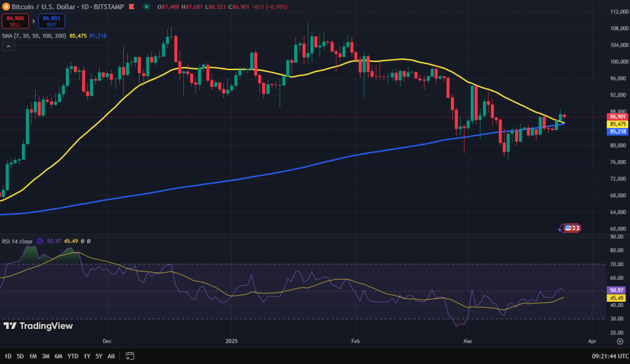Click the RSI 14 close legend label
The width and height of the screenshot is (630, 364).
click(17, 242)
